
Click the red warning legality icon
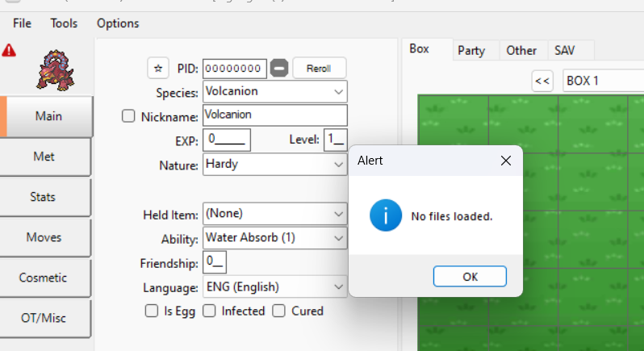click(9, 50)
